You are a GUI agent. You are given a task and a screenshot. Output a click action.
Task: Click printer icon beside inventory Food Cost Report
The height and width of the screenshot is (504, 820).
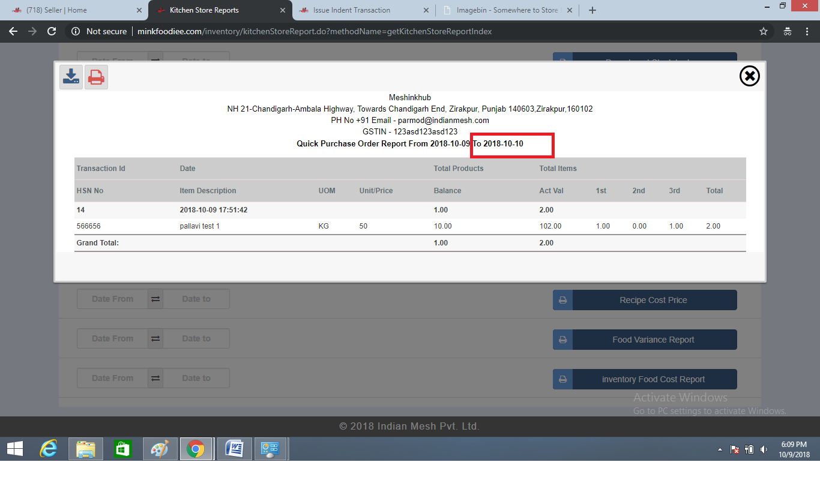[x=563, y=379]
